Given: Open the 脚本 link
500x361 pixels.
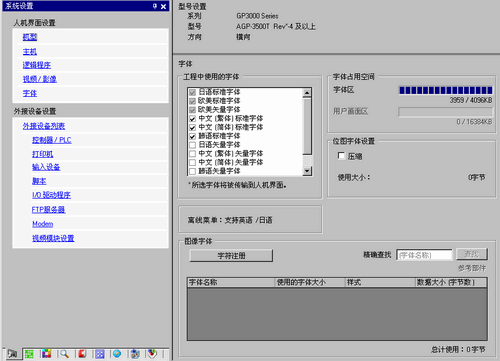Looking at the screenshot, I should pyautogui.click(x=39, y=181).
